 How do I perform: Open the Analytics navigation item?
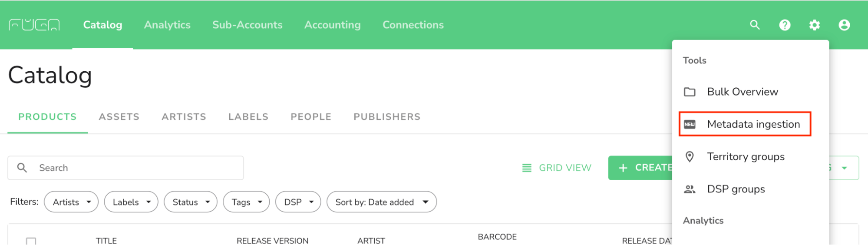(x=167, y=25)
